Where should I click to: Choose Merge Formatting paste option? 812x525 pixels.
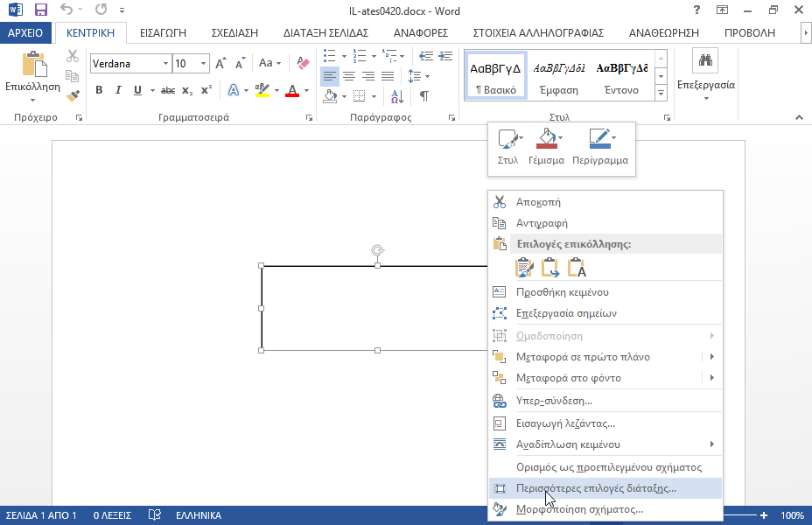pyautogui.click(x=550, y=268)
